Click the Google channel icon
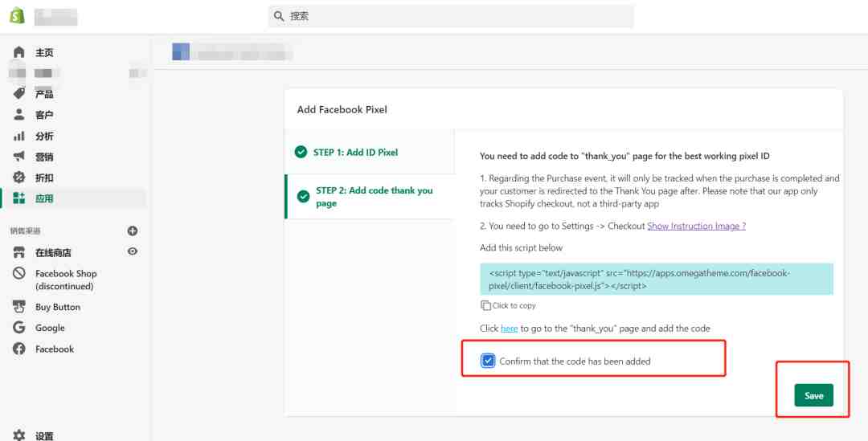 tap(18, 328)
